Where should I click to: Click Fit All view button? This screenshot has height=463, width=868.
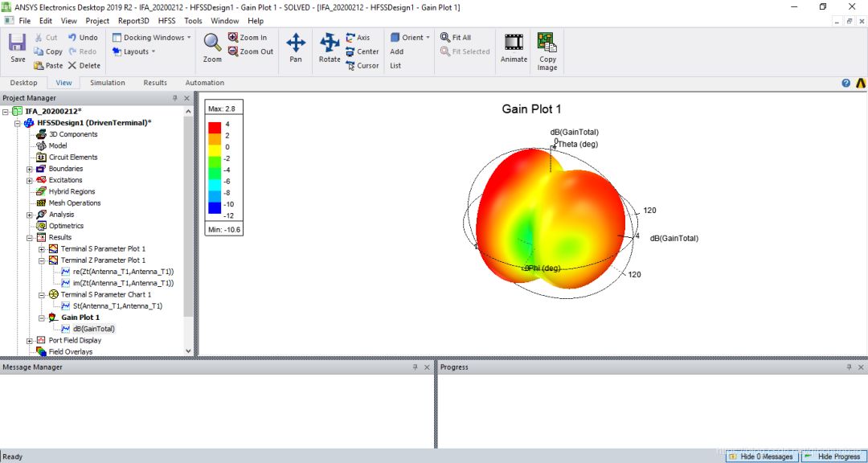456,38
